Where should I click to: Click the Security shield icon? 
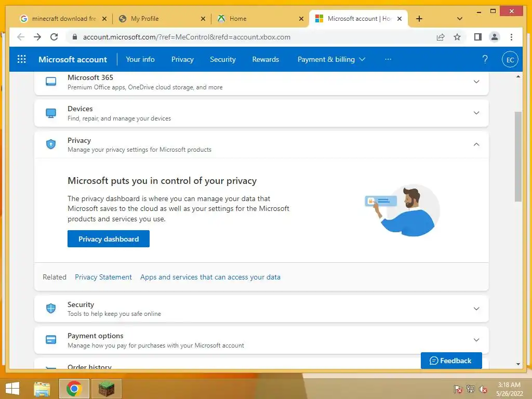[x=51, y=309]
